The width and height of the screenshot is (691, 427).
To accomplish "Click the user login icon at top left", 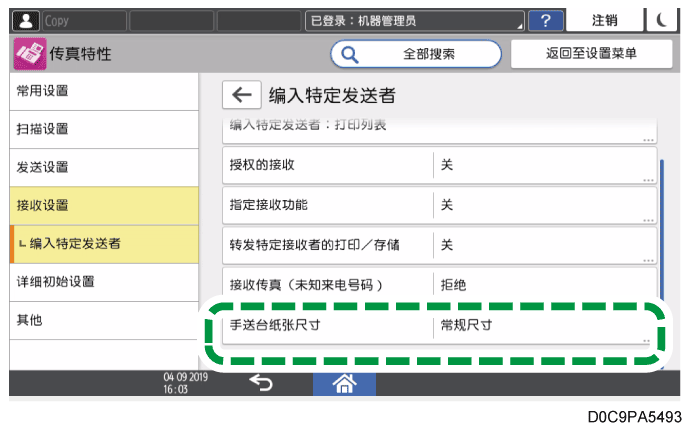I will [x=26, y=19].
